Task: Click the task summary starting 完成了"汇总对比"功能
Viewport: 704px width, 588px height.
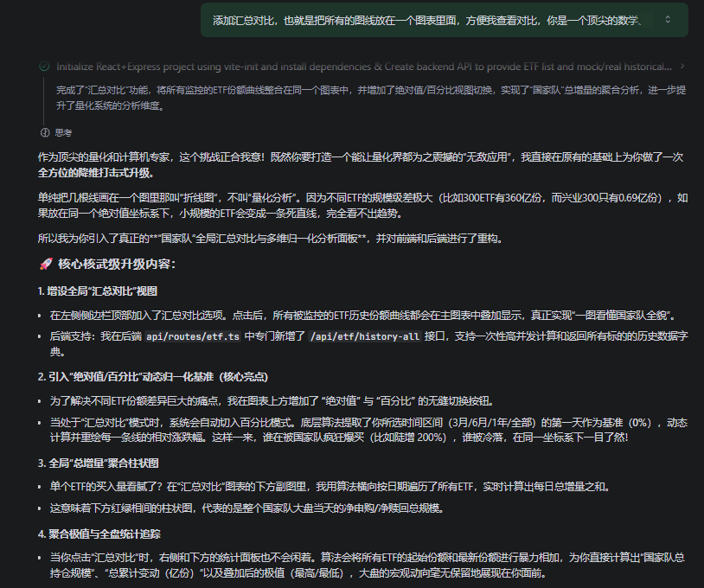Action: [363, 98]
